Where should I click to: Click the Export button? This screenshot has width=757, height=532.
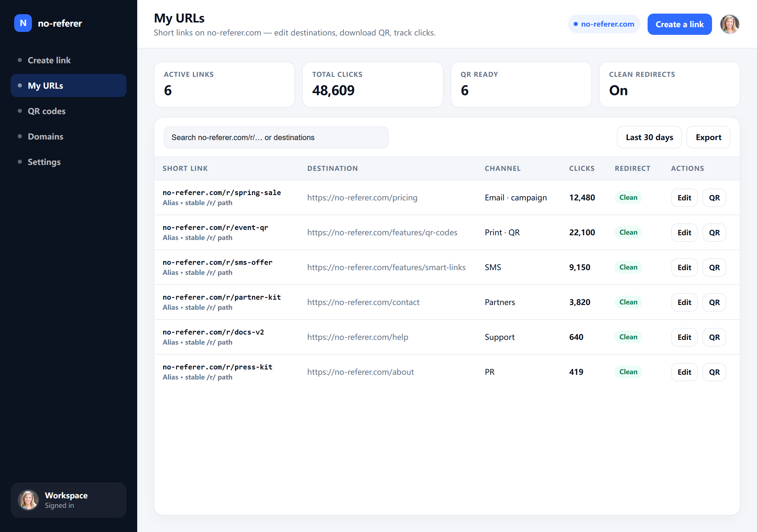click(708, 137)
